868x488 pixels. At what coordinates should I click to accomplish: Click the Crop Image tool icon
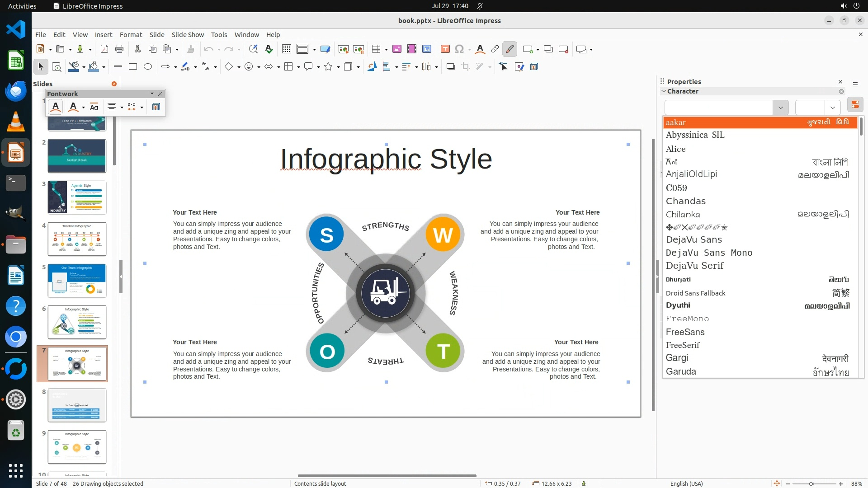(x=466, y=67)
